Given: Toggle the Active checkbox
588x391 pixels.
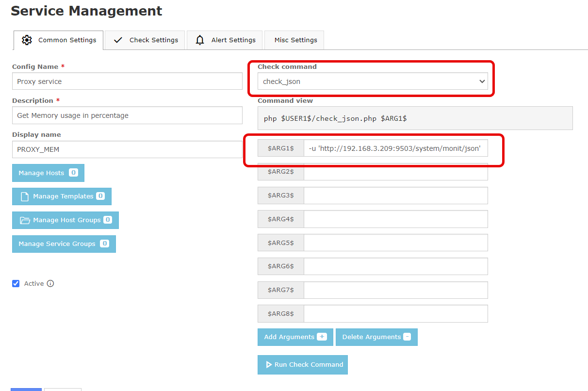Looking at the screenshot, I should click(16, 283).
